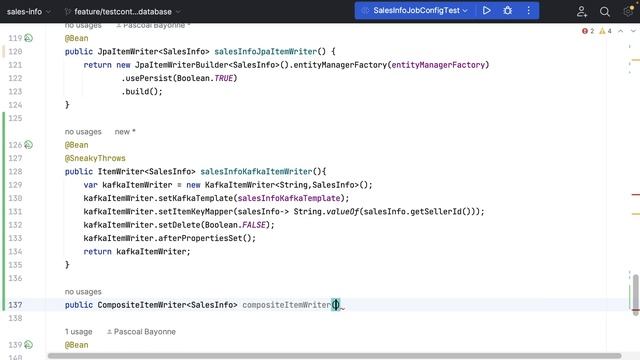Open Search Everywhere magnifier icon
The width and height of the screenshot is (640, 360).
[x=604, y=11]
